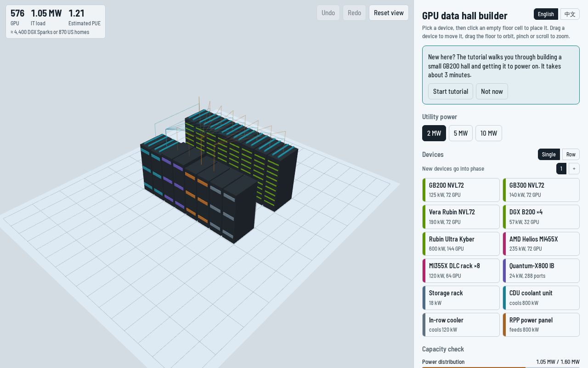The image size is (588, 368).
Task: Choose Row device placement mode
Action: (571, 155)
